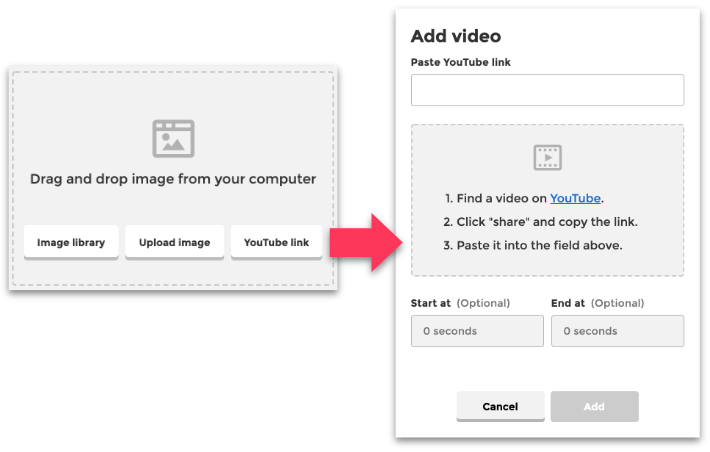Viewport: 710px width, 452px height.
Task: Click the 'Add video' dialog heading
Action: click(x=456, y=36)
